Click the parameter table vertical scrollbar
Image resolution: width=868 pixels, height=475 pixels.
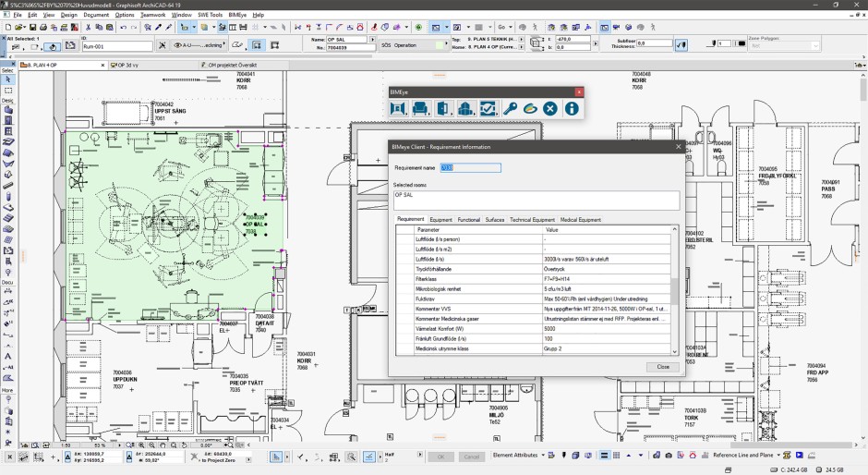pyautogui.click(x=674, y=291)
